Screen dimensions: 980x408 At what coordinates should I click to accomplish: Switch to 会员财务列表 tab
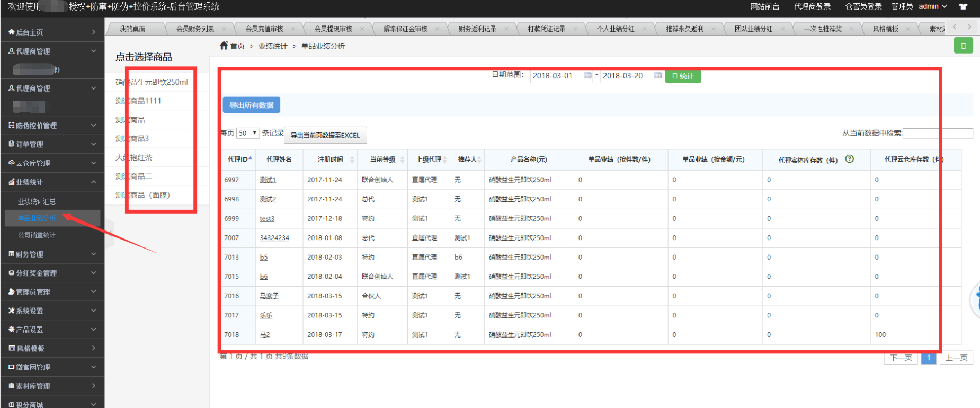point(195,29)
